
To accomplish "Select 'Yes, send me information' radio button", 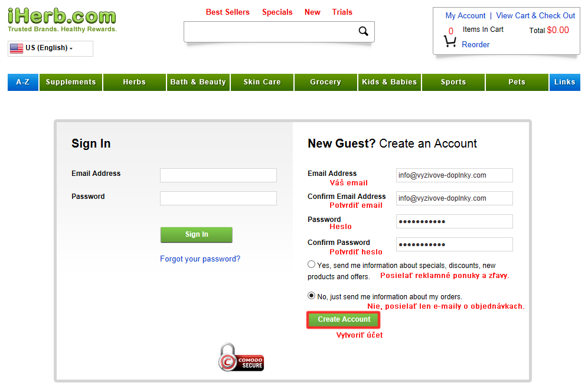I will click(x=311, y=264).
